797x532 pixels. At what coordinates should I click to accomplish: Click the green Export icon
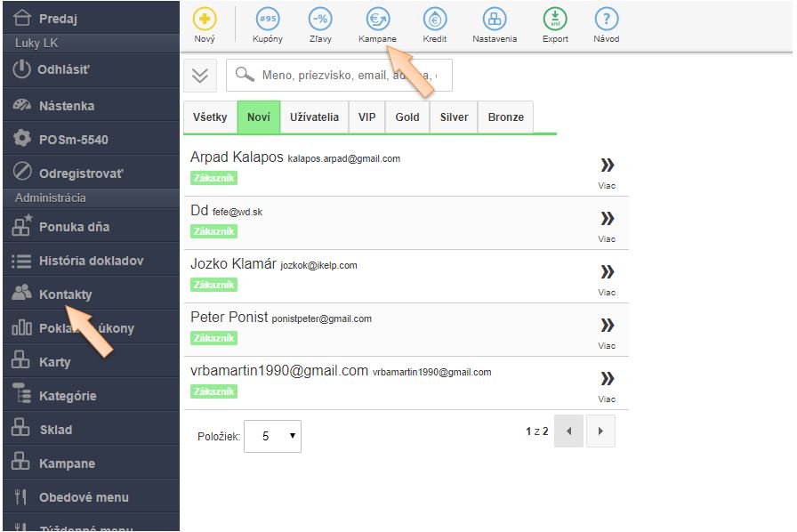coord(555,20)
